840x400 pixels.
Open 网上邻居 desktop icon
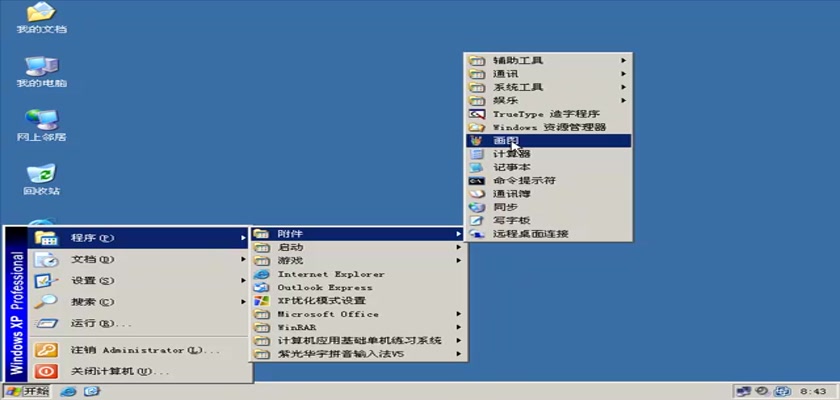click(x=41, y=126)
